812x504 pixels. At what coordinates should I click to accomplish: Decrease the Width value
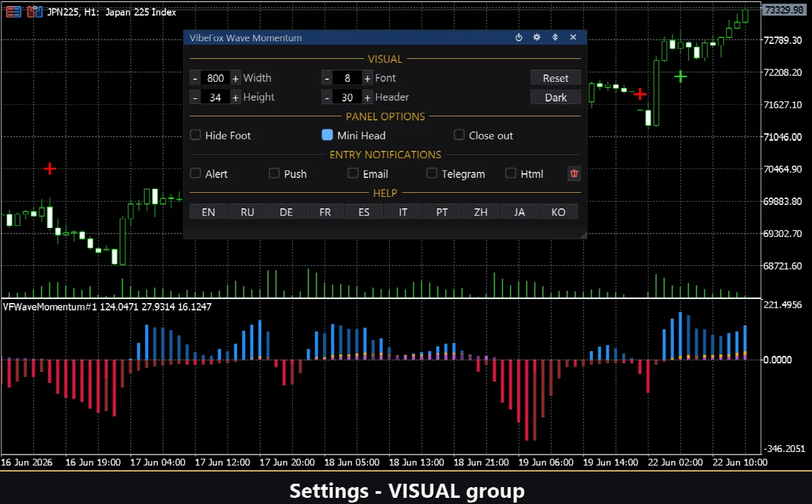[x=195, y=78]
